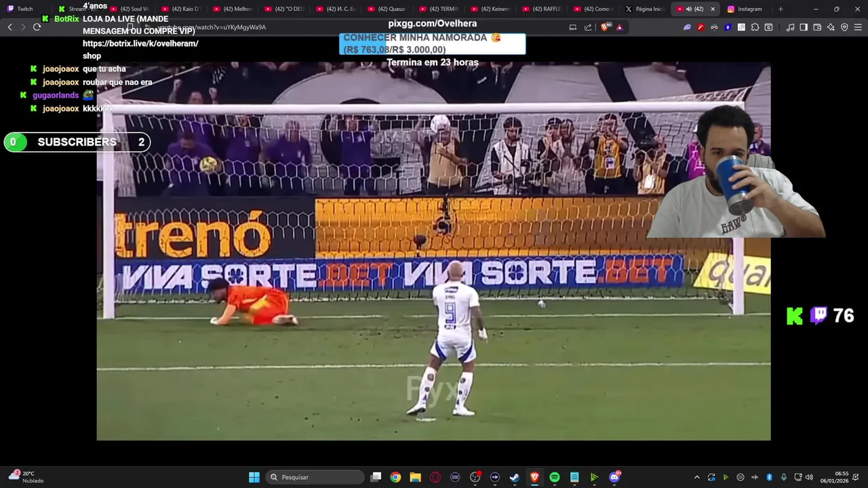Open Task View on taskbar
Viewport: 868px width, 488px height.
click(x=376, y=477)
